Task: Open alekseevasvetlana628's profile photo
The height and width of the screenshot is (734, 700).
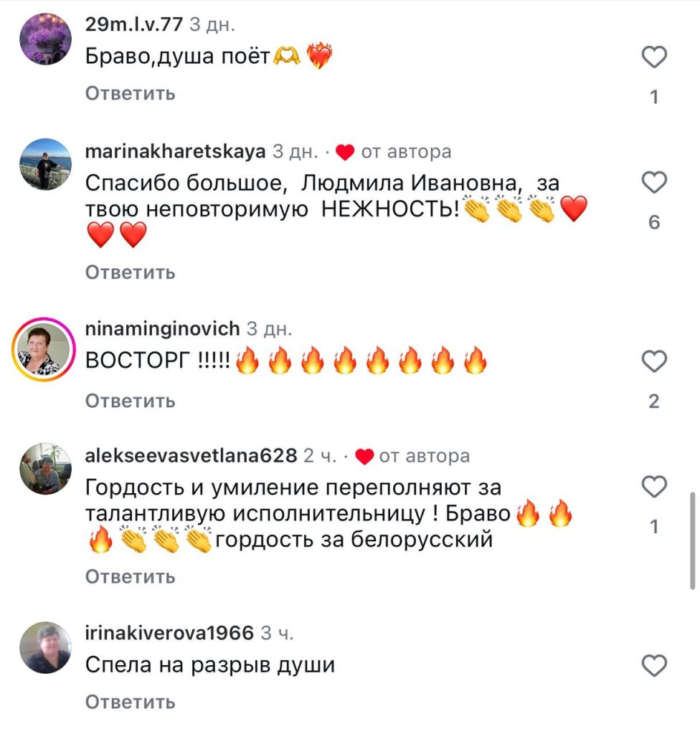Action: [45, 469]
